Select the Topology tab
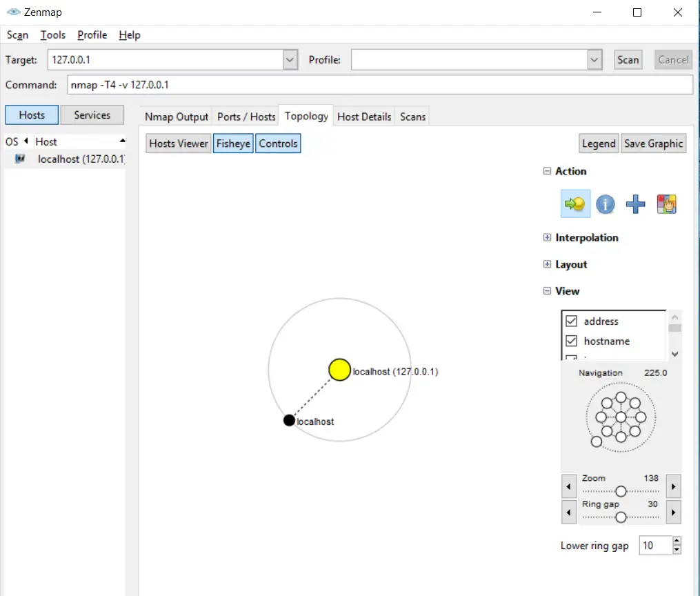Viewport: 700px width, 596px height. point(306,116)
